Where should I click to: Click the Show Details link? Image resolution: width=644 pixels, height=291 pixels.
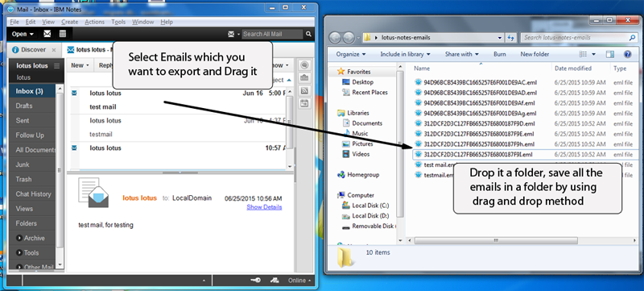pos(264,207)
